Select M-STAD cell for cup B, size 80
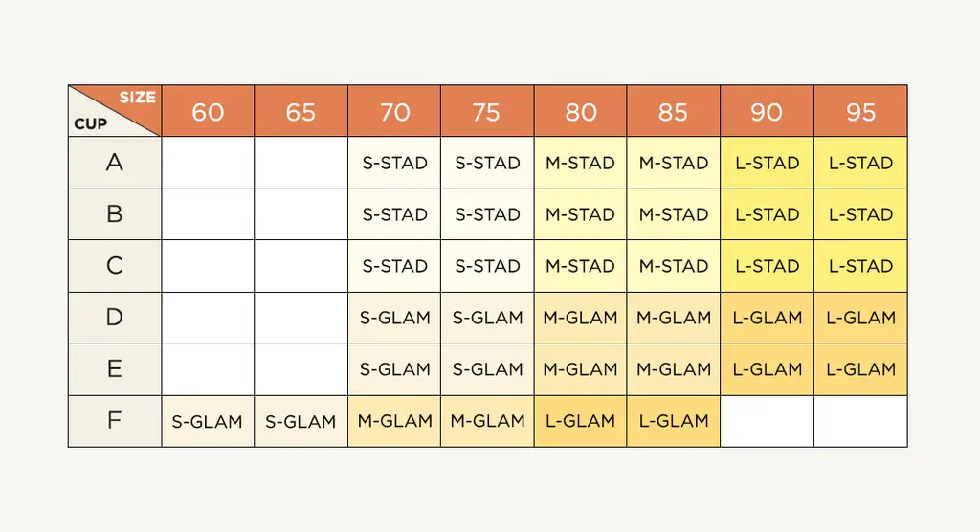Viewport: 980px width, 532px height. point(581,213)
